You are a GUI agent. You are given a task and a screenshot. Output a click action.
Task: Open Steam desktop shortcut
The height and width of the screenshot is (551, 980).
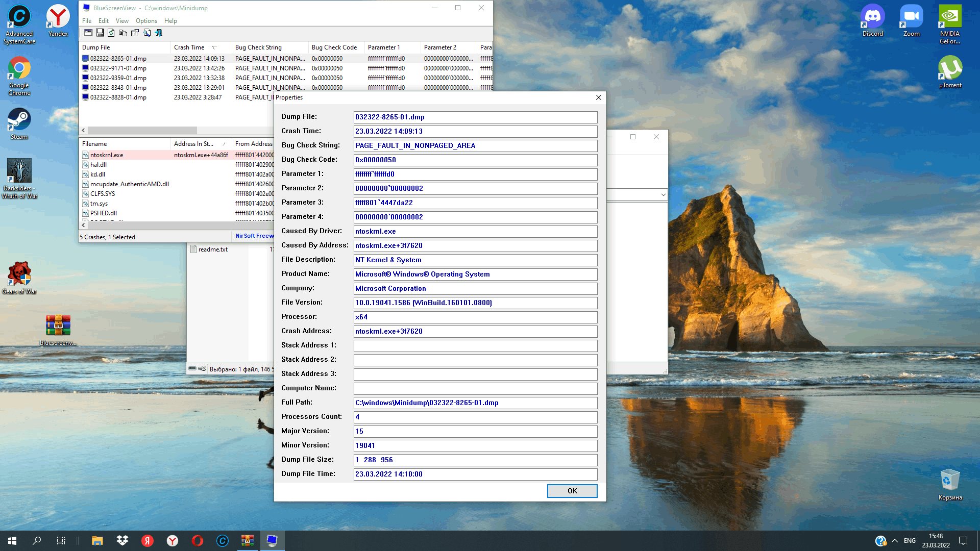19,123
